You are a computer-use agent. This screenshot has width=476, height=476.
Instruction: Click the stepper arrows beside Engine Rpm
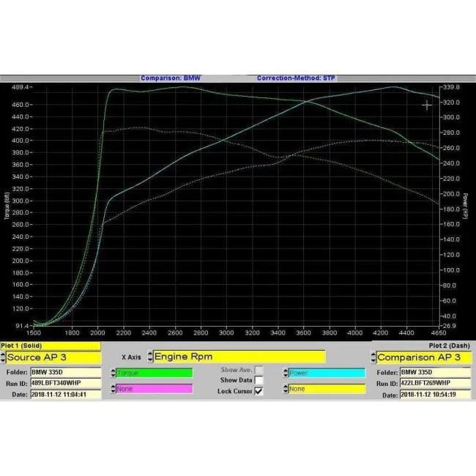pyautogui.click(x=149, y=357)
